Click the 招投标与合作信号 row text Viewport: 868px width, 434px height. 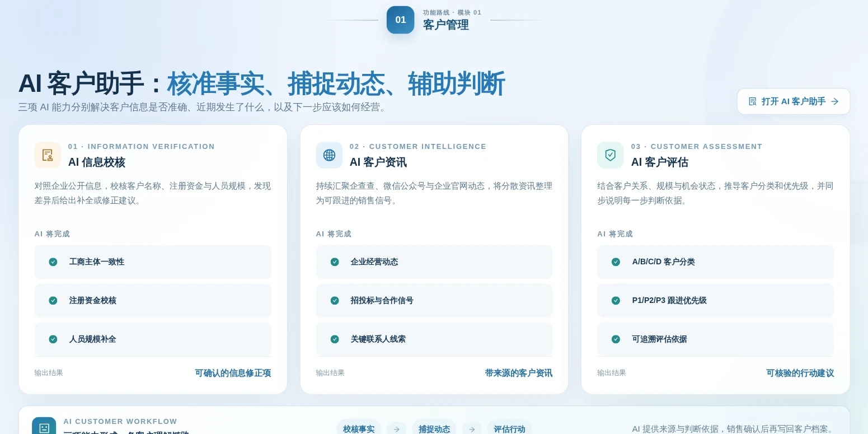pos(382,301)
